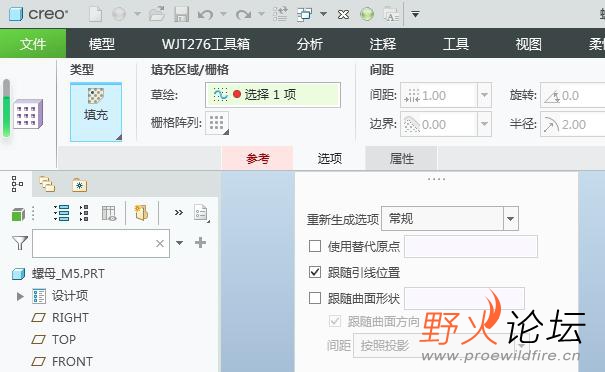Switch to the 视图 ribbon tab
The width and height of the screenshot is (605, 372).
tap(528, 44)
